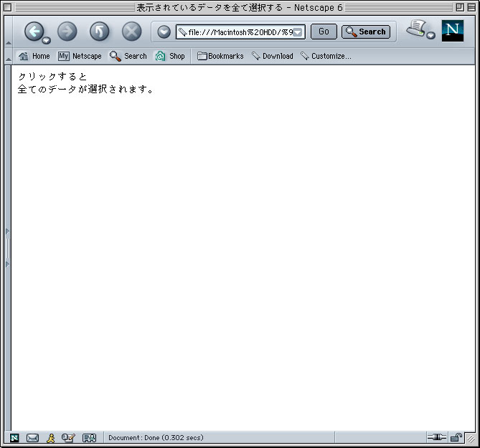The height and width of the screenshot is (448, 480).
Task: Open Address Book icon in status bar
Action: [x=90, y=438]
